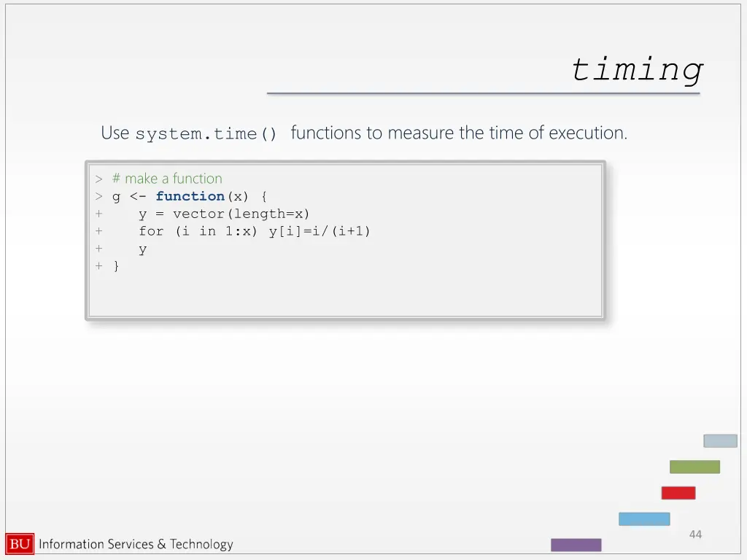Select the purple decorative rectangle

[x=576, y=545]
